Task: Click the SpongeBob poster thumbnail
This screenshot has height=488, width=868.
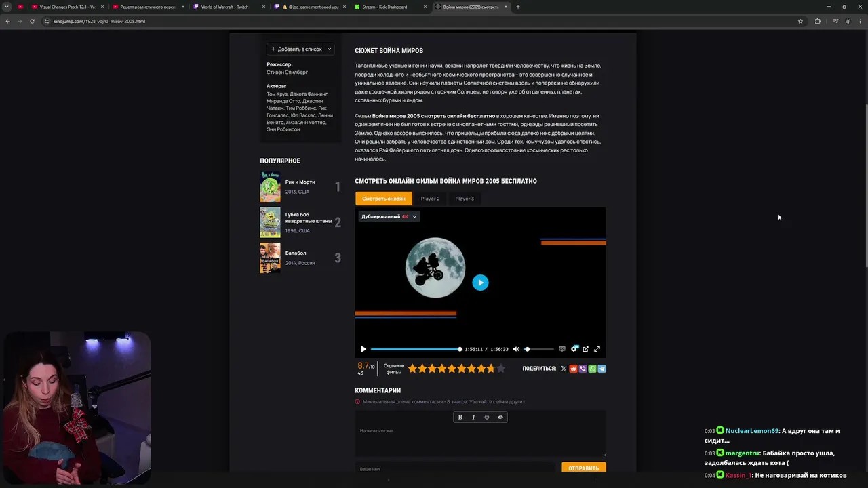Action: 270,222
